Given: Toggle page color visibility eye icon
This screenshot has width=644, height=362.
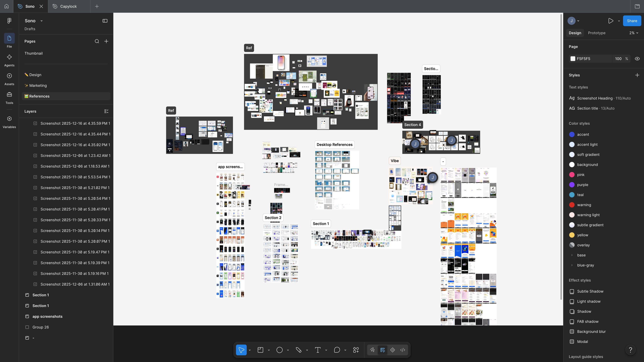Looking at the screenshot, I should (637, 59).
